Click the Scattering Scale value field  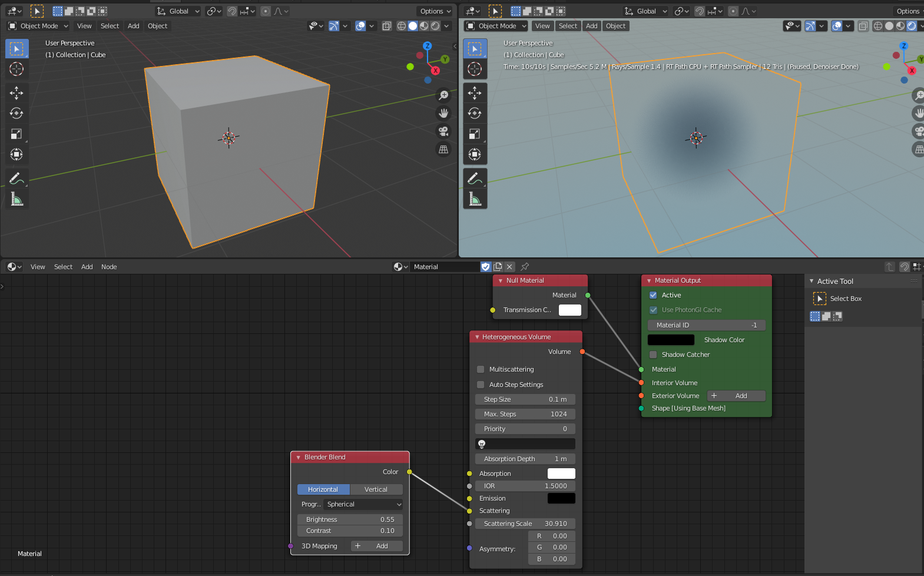(x=525, y=524)
